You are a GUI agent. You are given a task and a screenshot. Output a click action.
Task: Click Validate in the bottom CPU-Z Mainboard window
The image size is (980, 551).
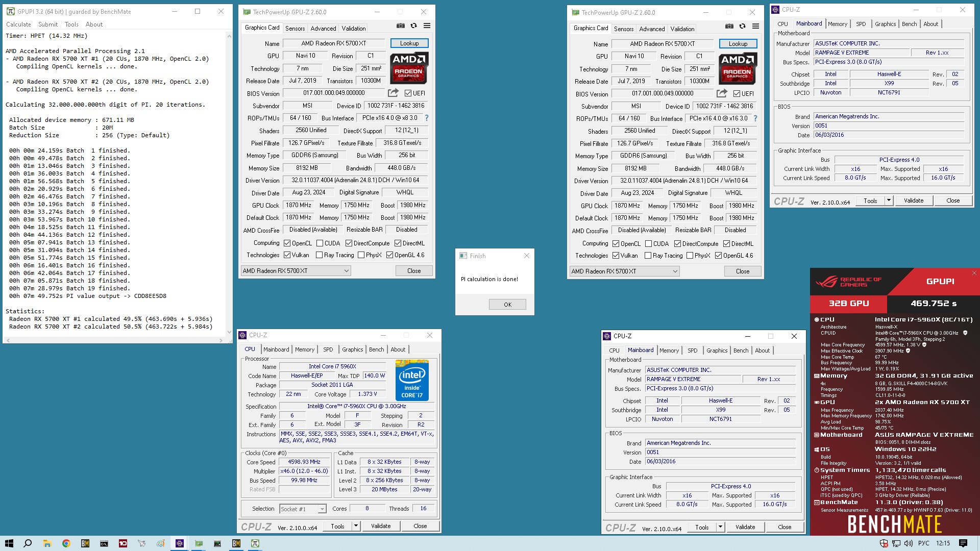745,527
